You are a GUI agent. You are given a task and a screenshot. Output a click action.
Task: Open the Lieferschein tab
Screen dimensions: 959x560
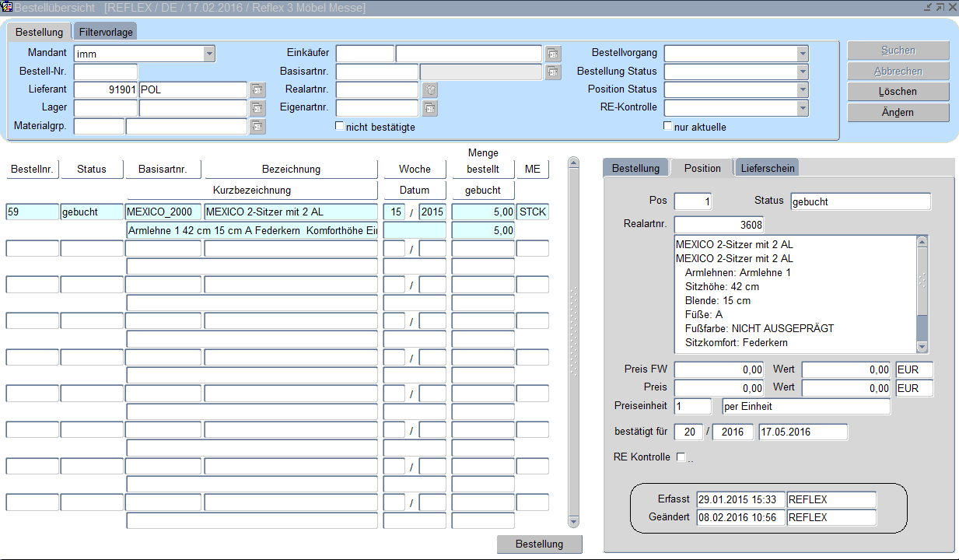(767, 168)
